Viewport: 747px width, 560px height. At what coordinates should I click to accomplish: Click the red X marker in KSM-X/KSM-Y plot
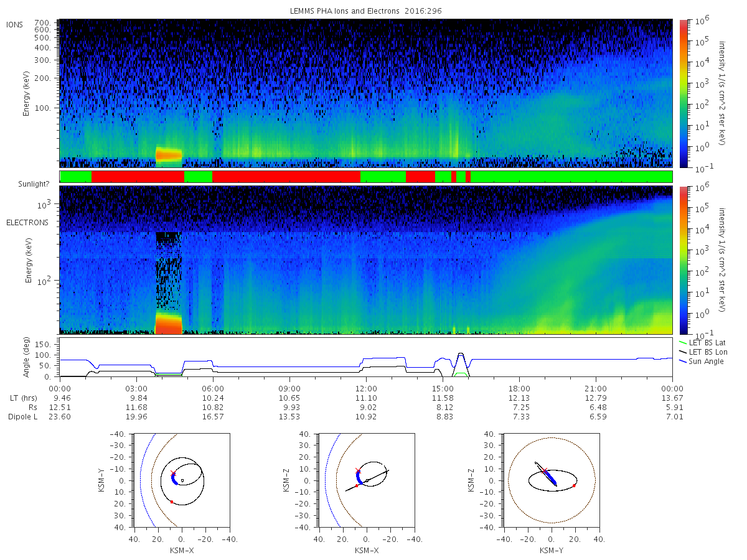(x=173, y=474)
